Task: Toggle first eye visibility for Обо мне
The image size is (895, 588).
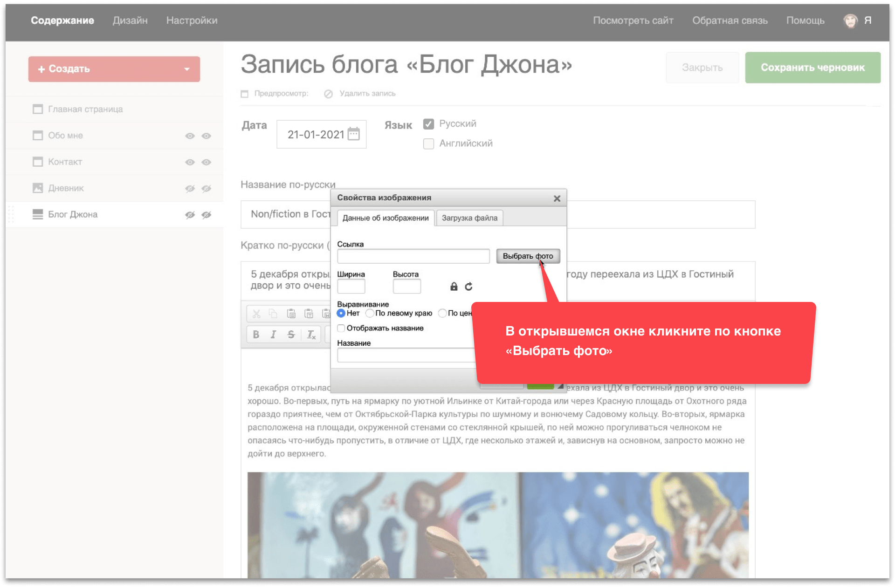Action: 190,136
